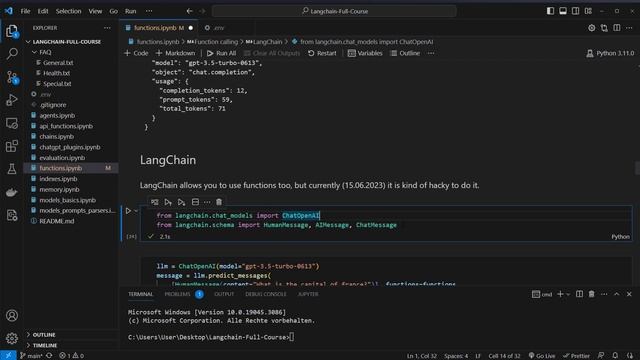The height and width of the screenshot is (360, 640).
Task: Open Python 3.11.0 kernel picker
Action: (x=610, y=53)
